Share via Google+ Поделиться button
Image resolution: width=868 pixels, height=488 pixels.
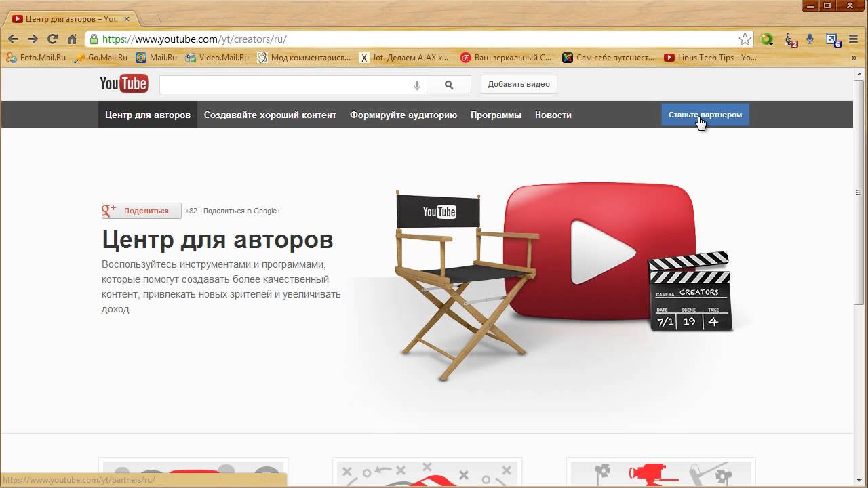coord(142,211)
